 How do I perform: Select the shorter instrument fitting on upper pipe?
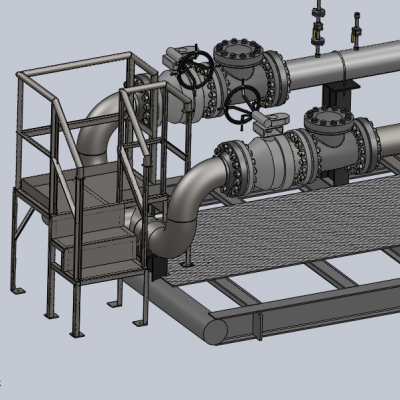coord(356,32)
